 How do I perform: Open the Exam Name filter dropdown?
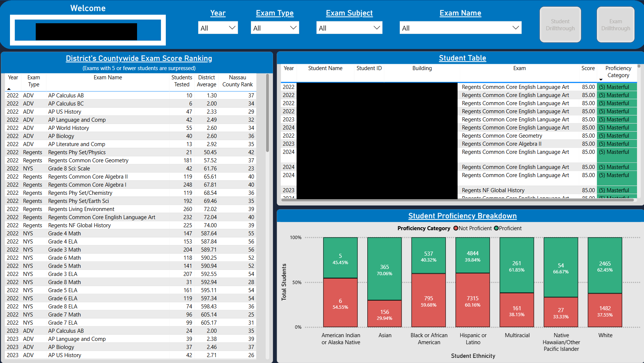coord(461,28)
